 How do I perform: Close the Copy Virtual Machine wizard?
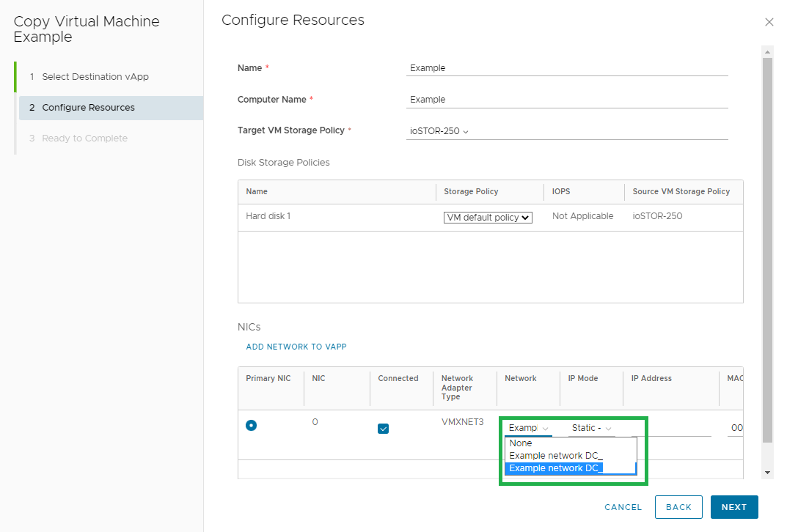pos(769,22)
